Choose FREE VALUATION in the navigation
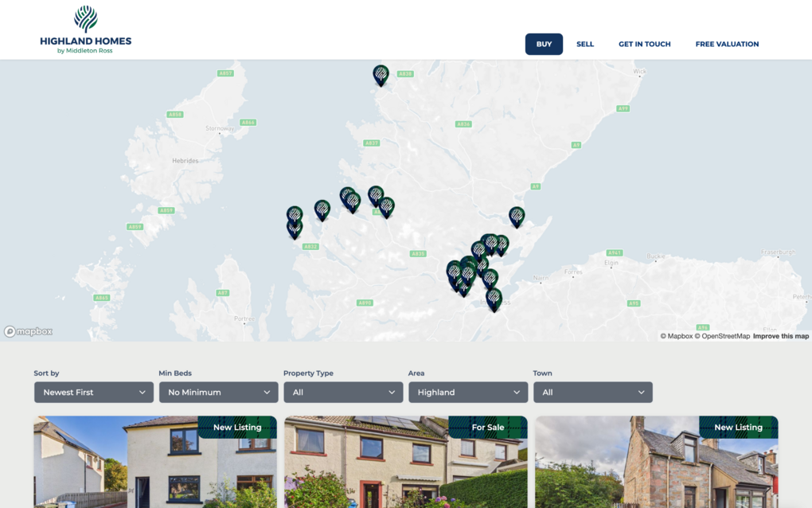812x508 pixels. pos(727,44)
